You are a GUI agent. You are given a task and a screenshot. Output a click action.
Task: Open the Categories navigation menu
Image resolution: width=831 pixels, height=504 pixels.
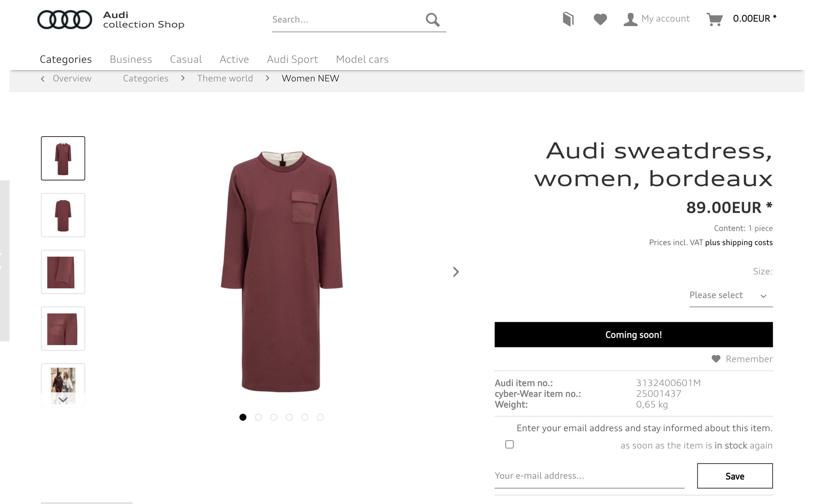point(66,59)
